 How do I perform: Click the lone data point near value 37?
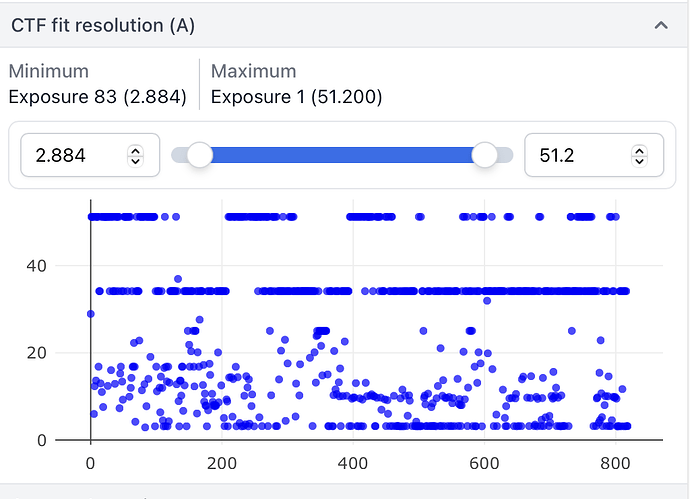tap(178, 279)
